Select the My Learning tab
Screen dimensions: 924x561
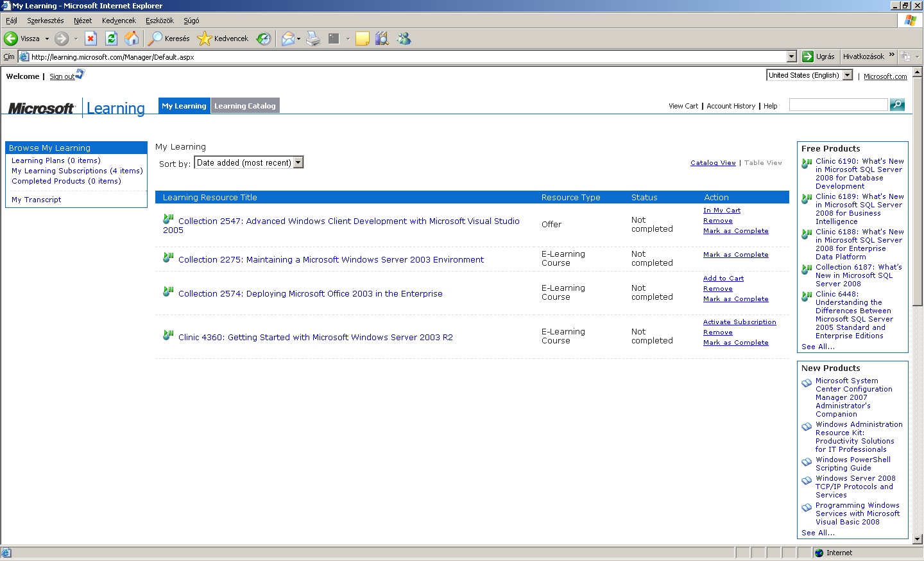pyautogui.click(x=184, y=106)
